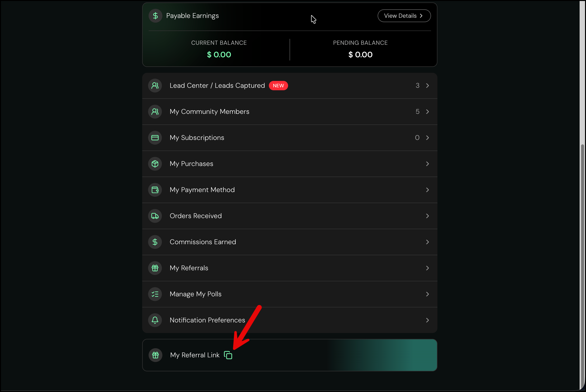The height and width of the screenshot is (392, 586).
Task: Click the box icon for My Purchases
Action: click(x=155, y=164)
